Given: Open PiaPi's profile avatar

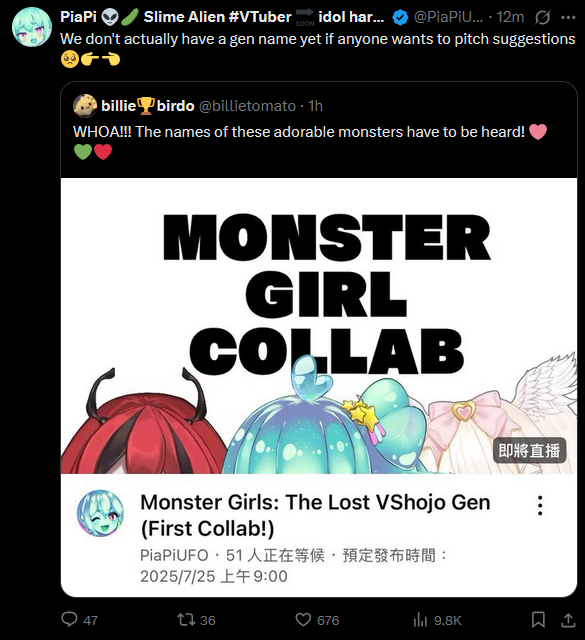Looking at the screenshot, I should coord(32,27).
